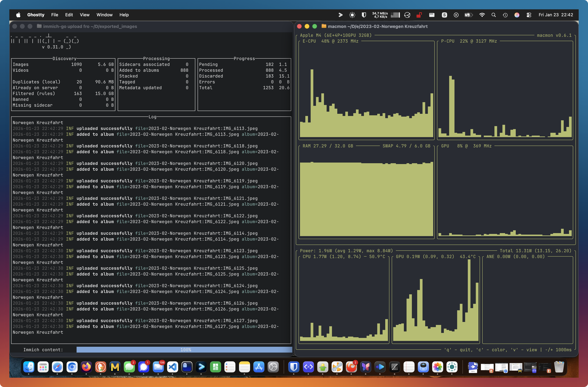Open the Ghostty application menu
This screenshot has height=387, width=588.
click(36, 15)
